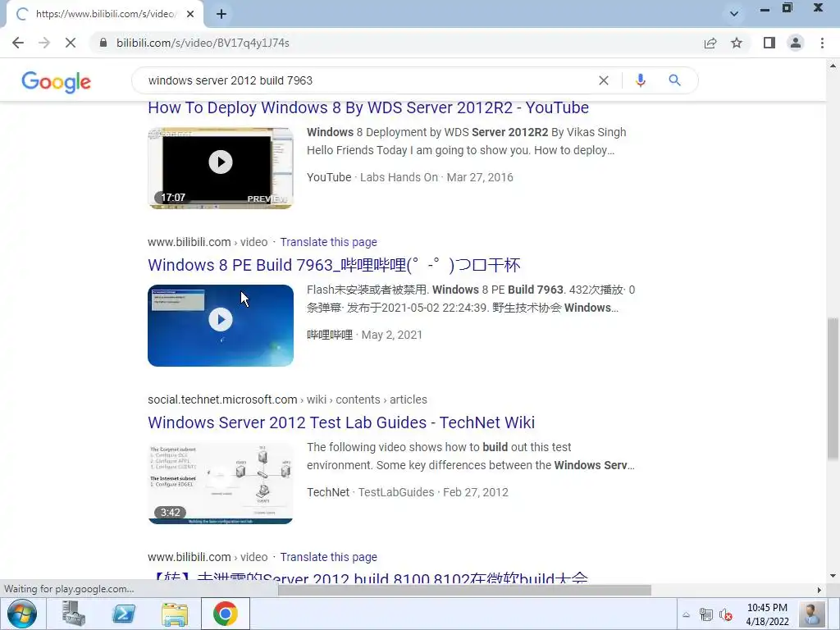Open Windows Explorer from taskbar
Screen dimensions: 840x630
[x=175, y=614]
